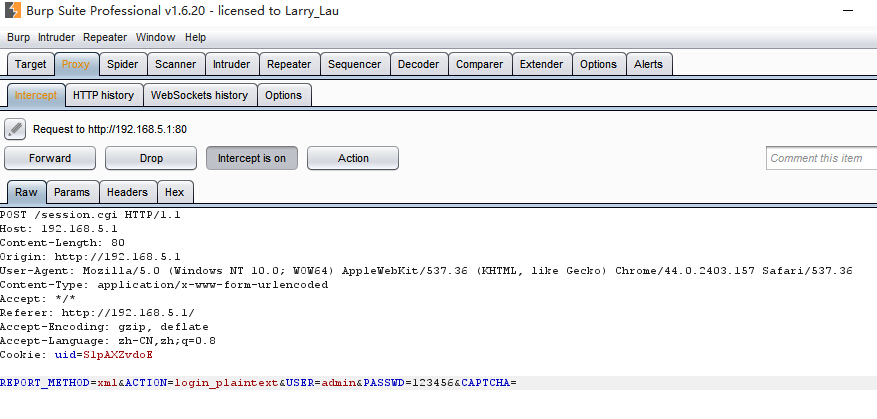
Task: Switch to the Headers view tab
Action: [128, 192]
